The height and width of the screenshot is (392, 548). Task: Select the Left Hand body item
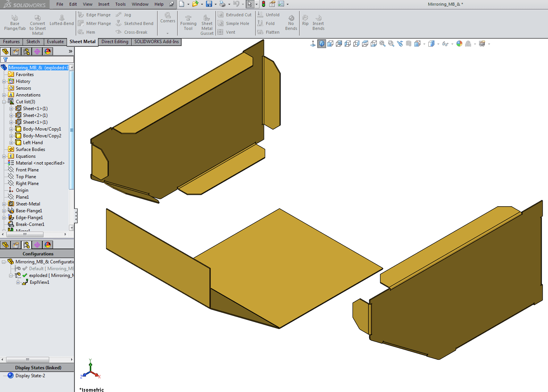coord(33,143)
